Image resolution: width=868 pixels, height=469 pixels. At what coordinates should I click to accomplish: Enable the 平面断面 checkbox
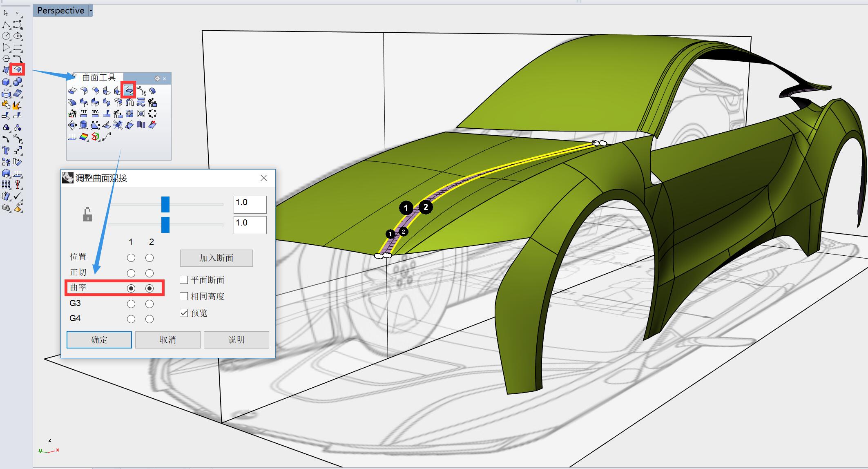click(184, 280)
